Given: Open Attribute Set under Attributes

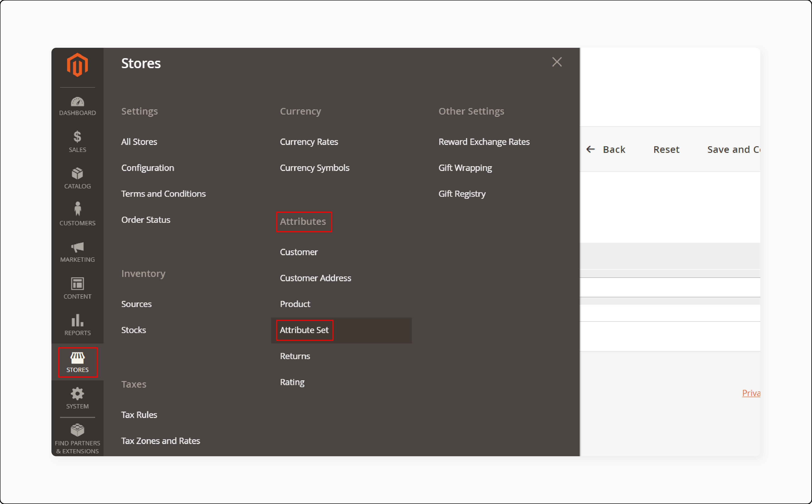Looking at the screenshot, I should [x=304, y=330].
